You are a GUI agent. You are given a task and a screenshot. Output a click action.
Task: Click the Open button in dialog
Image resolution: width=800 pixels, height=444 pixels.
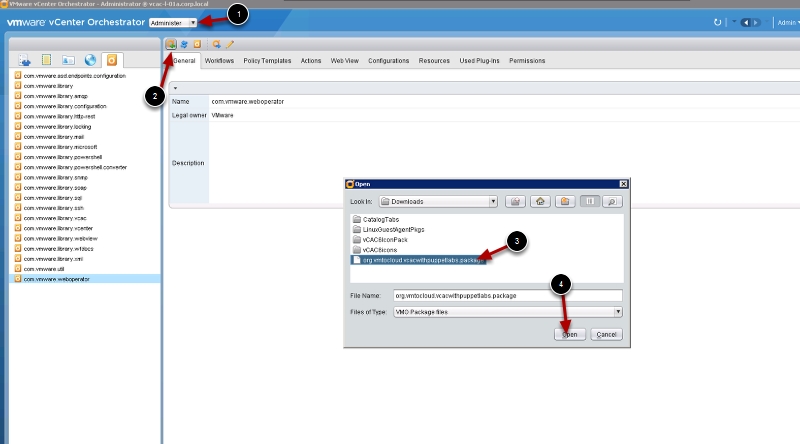[570, 335]
